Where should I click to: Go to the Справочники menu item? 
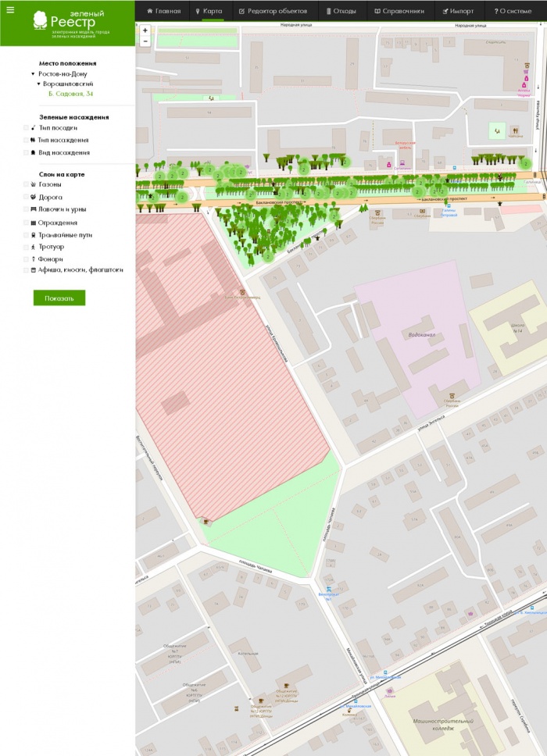399,12
